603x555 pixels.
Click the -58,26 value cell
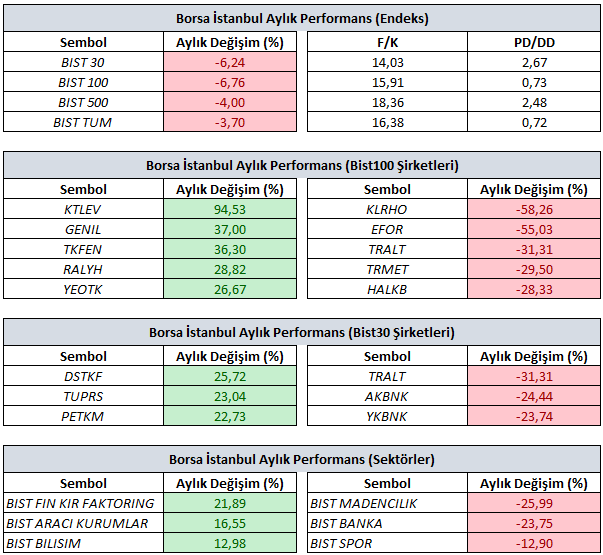tap(534, 209)
